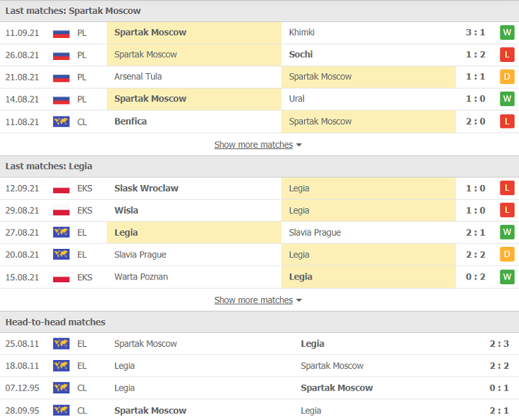Select Slask Wroclaw team name
The width and height of the screenshot is (519, 420).
tap(146, 188)
